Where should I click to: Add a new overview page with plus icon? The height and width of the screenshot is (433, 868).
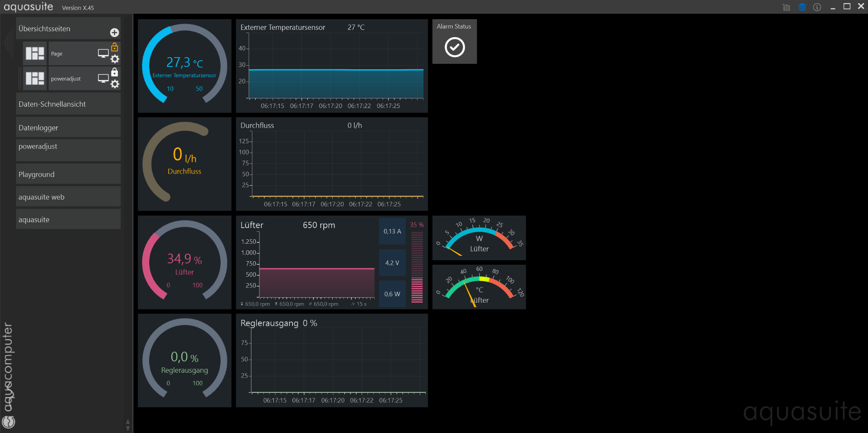114,33
